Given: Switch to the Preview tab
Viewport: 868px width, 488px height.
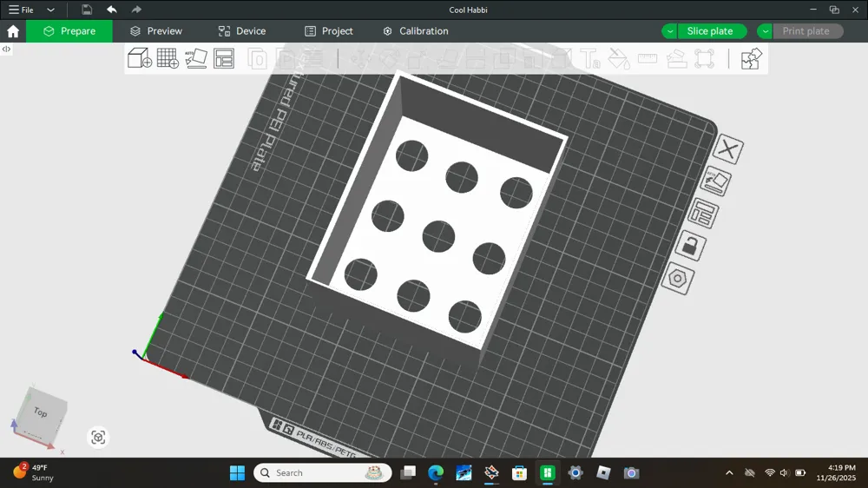Looking at the screenshot, I should (156, 31).
